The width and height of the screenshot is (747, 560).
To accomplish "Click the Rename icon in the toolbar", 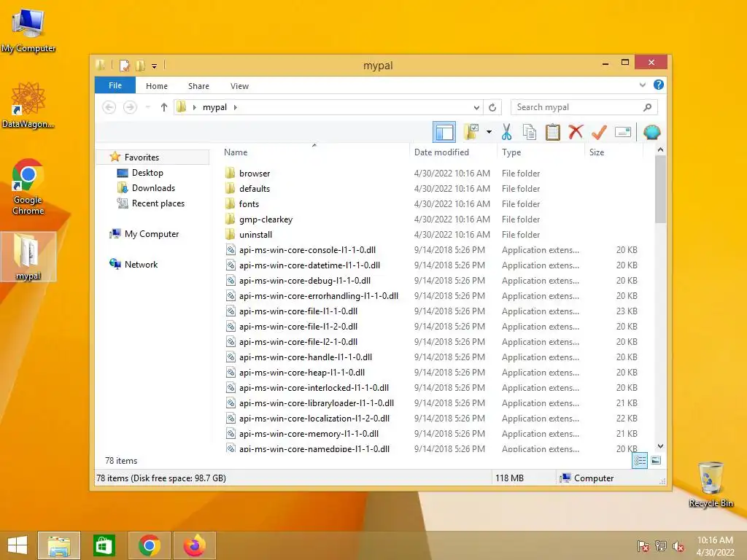I will point(623,132).
